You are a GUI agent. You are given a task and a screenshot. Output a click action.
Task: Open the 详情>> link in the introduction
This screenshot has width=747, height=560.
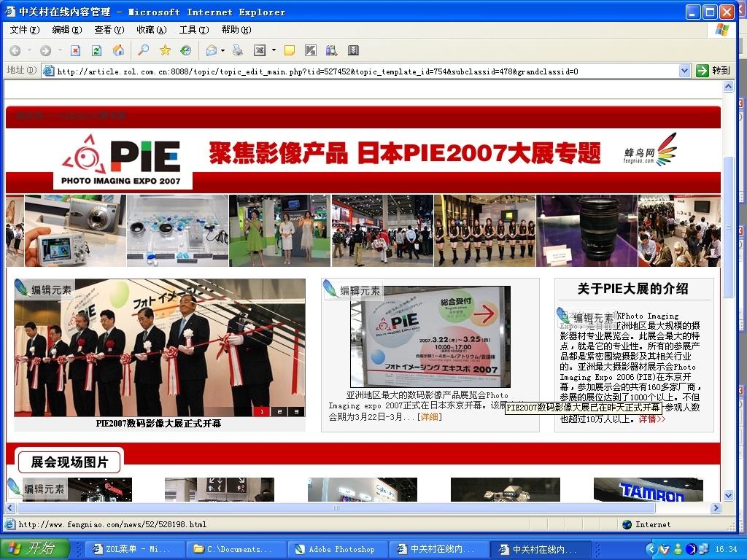point(651,419)
